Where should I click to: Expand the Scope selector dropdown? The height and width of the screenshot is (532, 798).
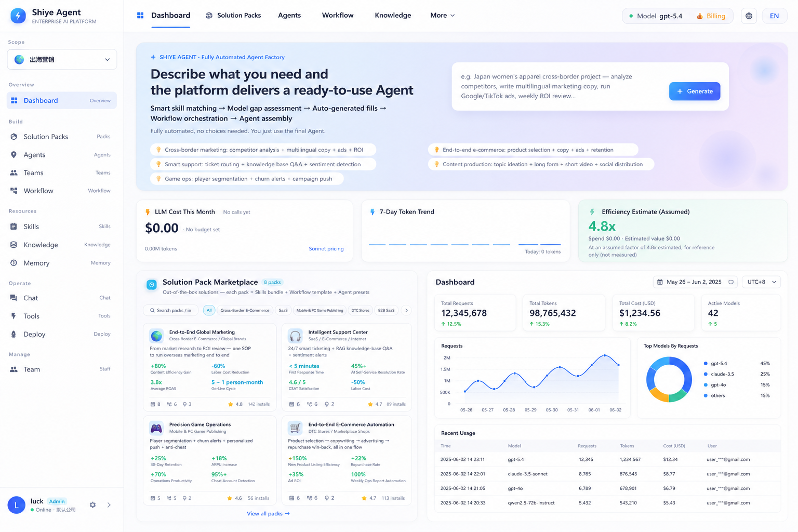coord(62,60)
